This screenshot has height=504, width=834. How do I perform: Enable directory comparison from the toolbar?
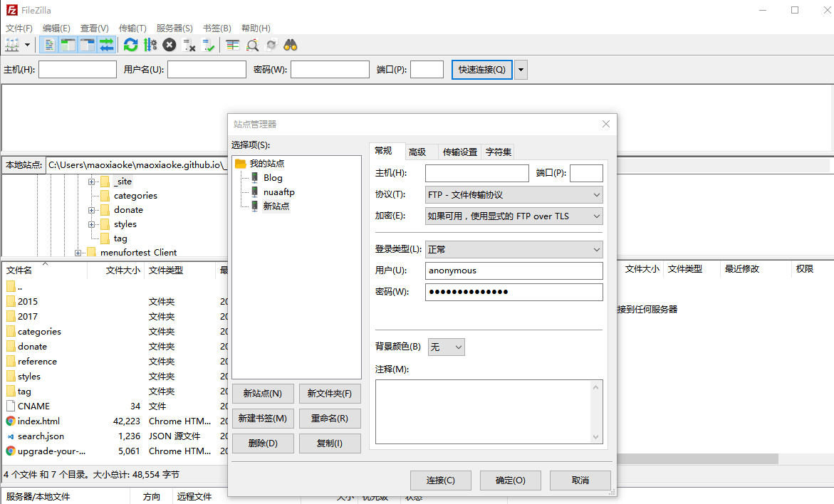pos(232,44)
